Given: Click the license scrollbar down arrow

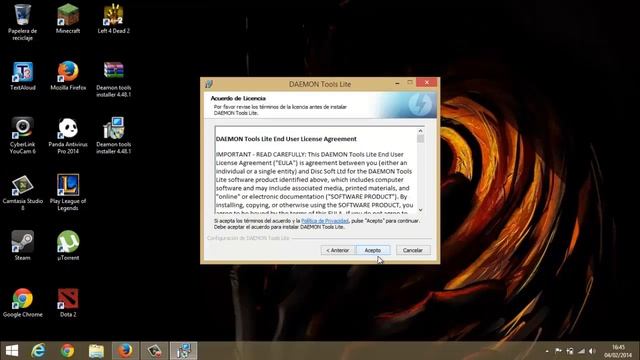Looking at the screenshot, I should 420,210.
